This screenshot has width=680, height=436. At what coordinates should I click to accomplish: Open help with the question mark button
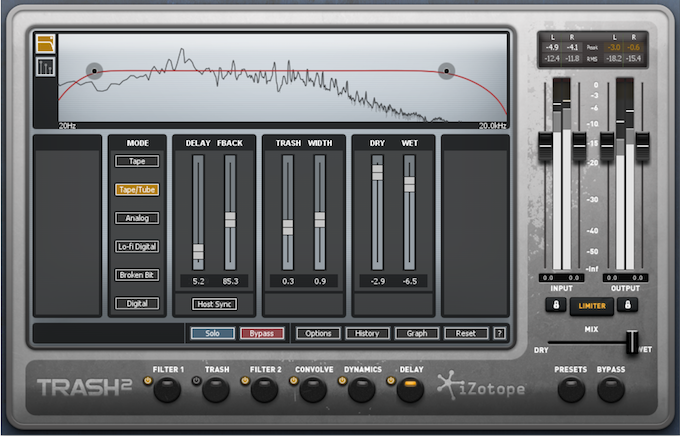[x=500, y=333]
